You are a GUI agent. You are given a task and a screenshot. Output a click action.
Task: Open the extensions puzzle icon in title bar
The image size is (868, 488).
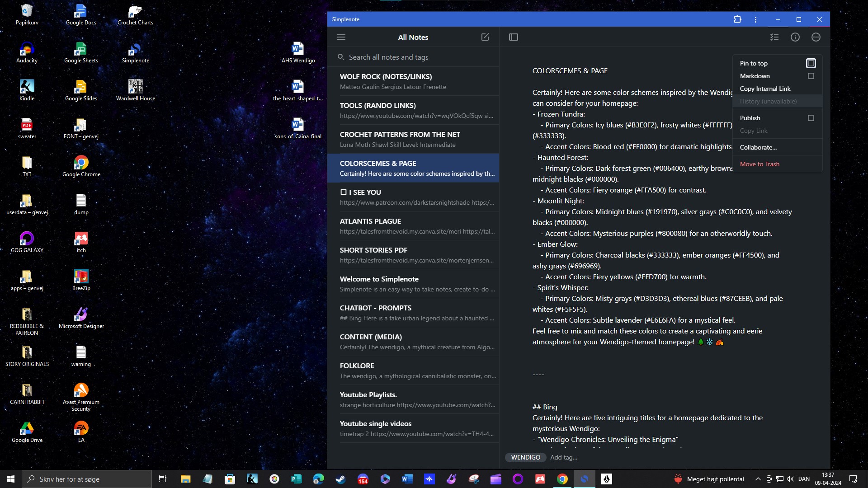pos(737,19)
